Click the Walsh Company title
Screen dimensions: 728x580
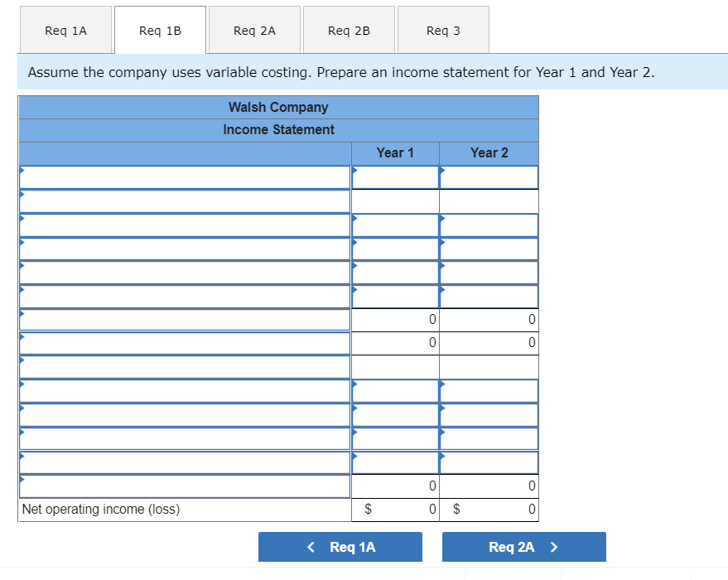(278, 107)
